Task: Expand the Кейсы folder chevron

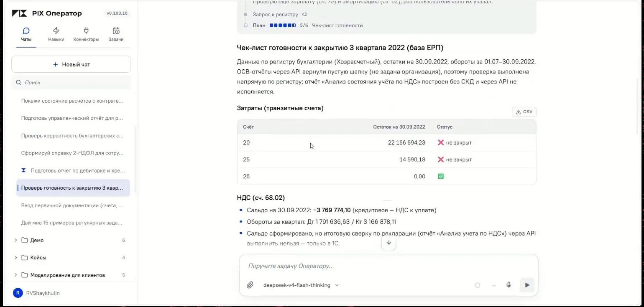Action: (16, 258)
